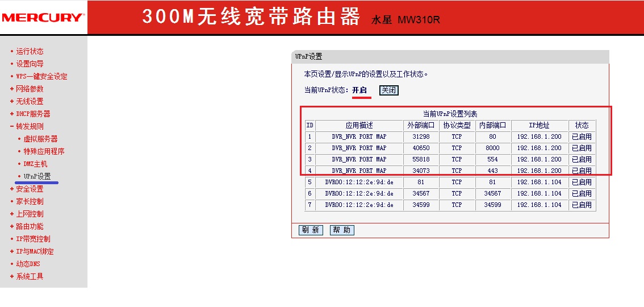Open the 设置向导 wizard
Viewport: 644px width, 307px height.
coord(30,64)
